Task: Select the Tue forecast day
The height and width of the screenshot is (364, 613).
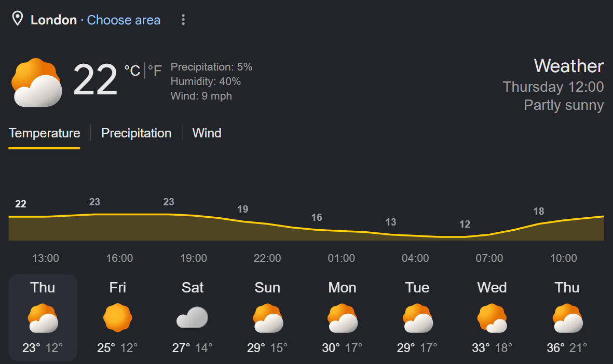Action: click(417, 317)
